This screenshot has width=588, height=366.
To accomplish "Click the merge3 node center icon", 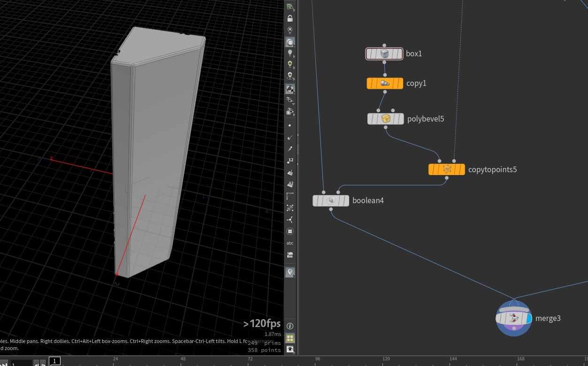I will coord(514,318).
